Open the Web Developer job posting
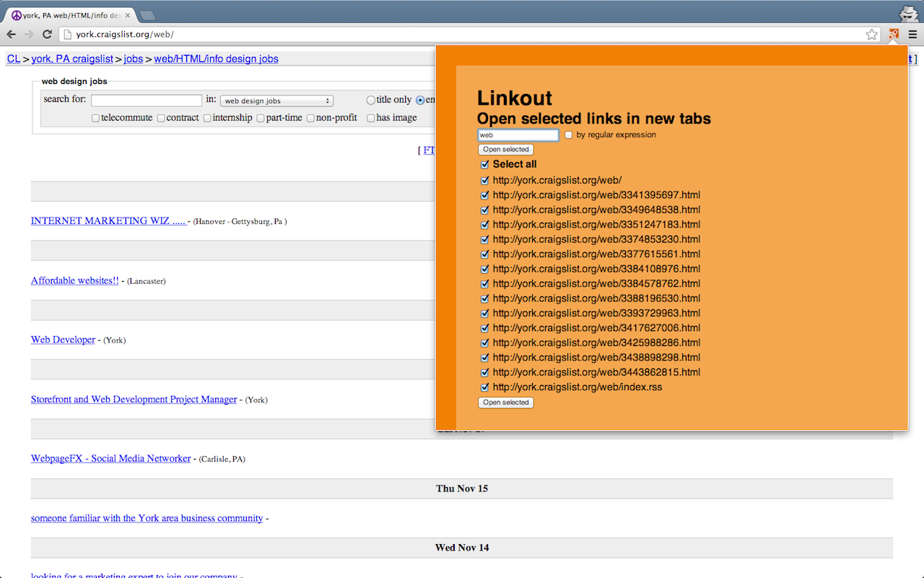 [x=63, y=340]
